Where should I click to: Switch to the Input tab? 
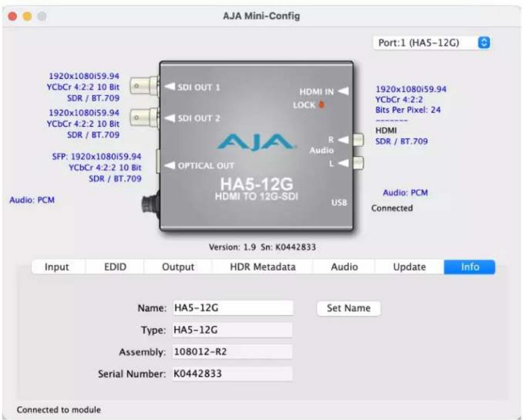tap(57, 267)
